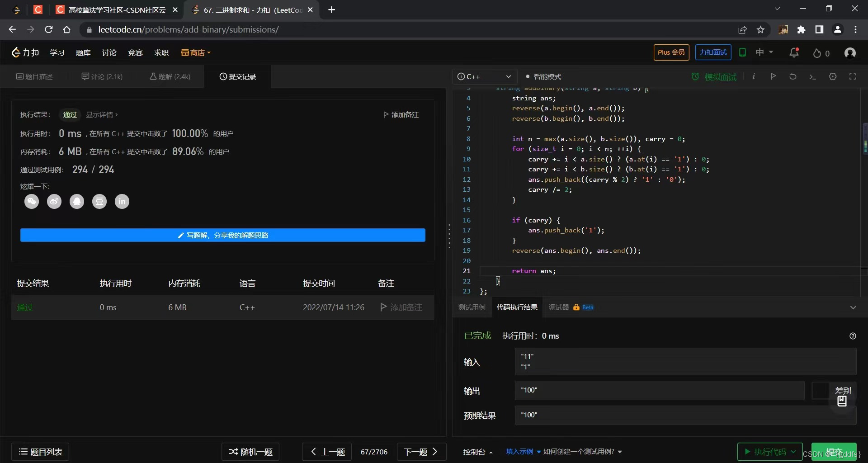This screenshot has width=868, height=463.
Task: Click 添加备注 beside the execution result
Action: point(401,115)
